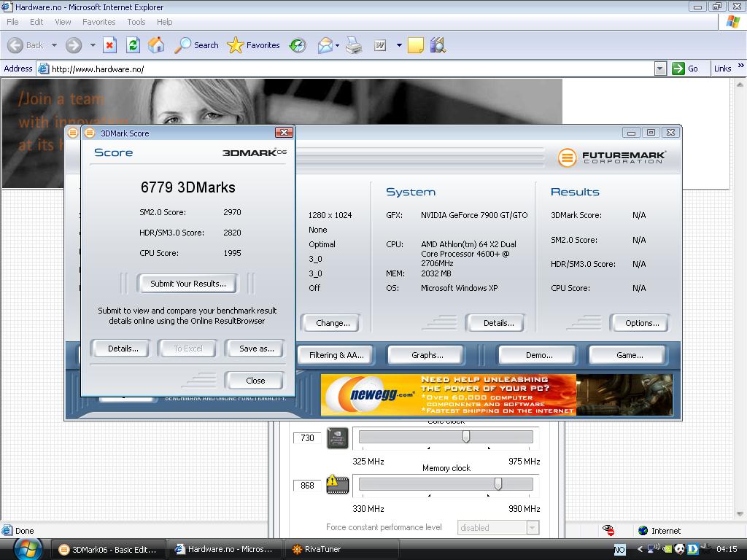This screenshot has width=747, height=560.
Task: Click Save as in Score dialog
Action: [256, 349]
